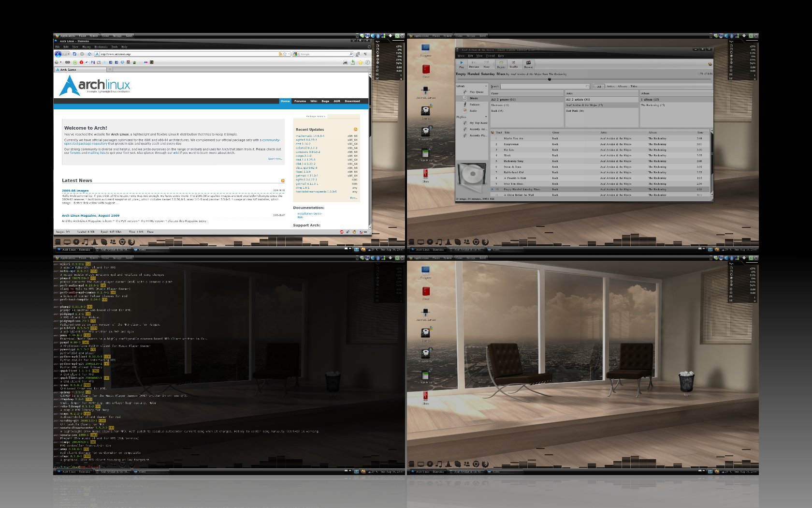Viewport: 812px width, 508px height.
Task: Open music note icon in top-left dock
Action: pyautogui.click(x=85, y=241)
